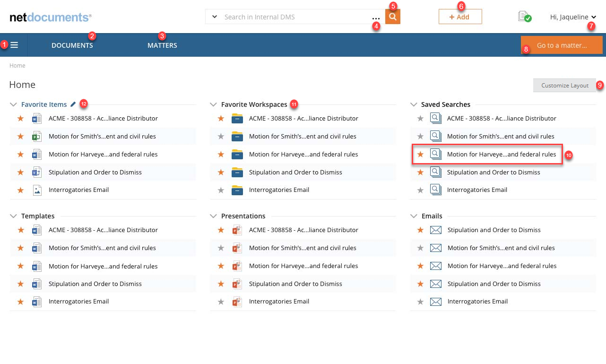Select the magnifying glass search icon
606x364 pixels.
pyautogui.click(x=392, y=16)
